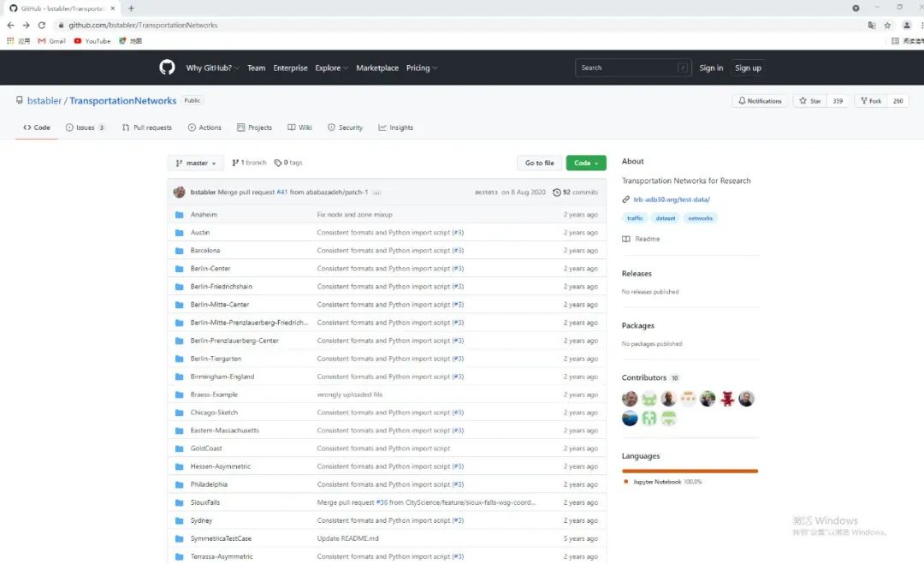Expand Why GitHub? menu
The height and width of the screenshot is (564, 924).
(212, 68)
